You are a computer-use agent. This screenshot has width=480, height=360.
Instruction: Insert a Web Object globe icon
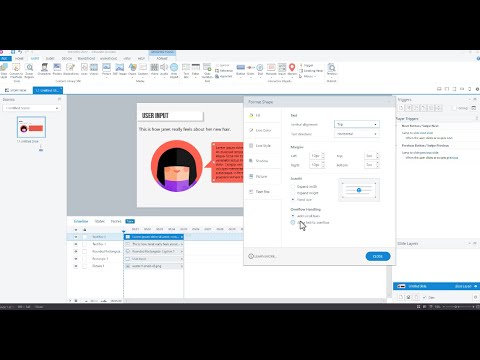(x=174, y=71)
